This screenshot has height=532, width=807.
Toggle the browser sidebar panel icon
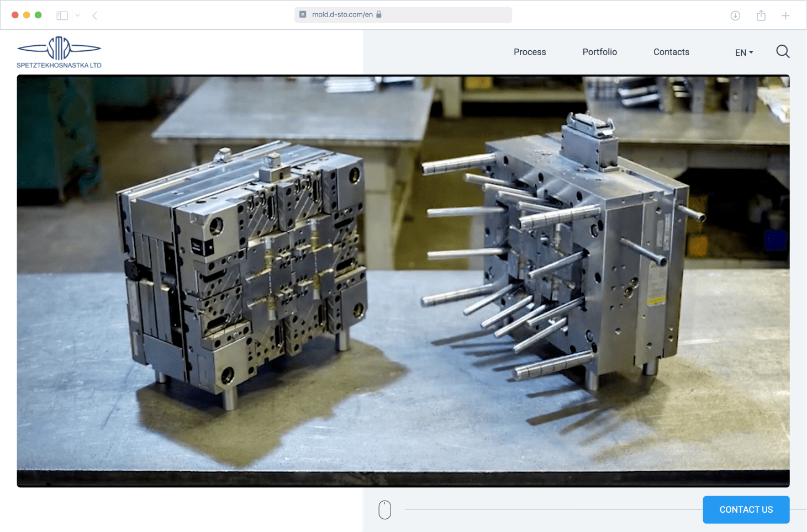pos(62,15)
